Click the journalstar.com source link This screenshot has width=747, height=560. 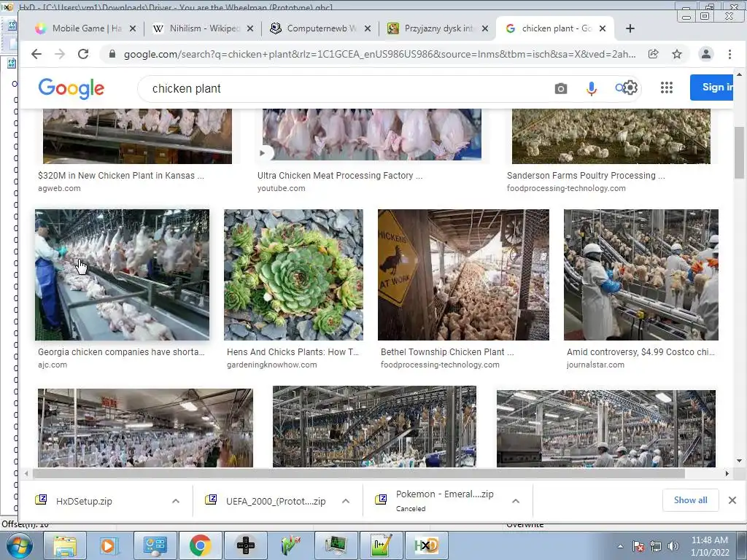pyautogui.click(x=595, y=365)
